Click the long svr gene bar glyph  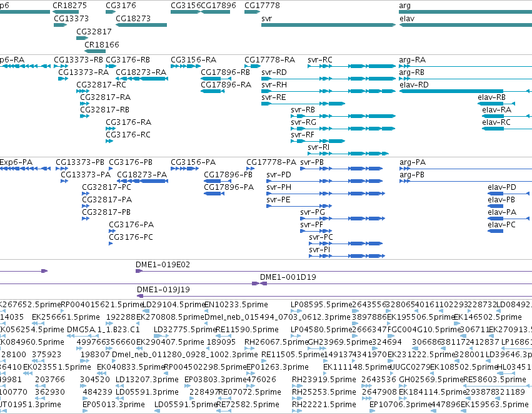[328, 25]
